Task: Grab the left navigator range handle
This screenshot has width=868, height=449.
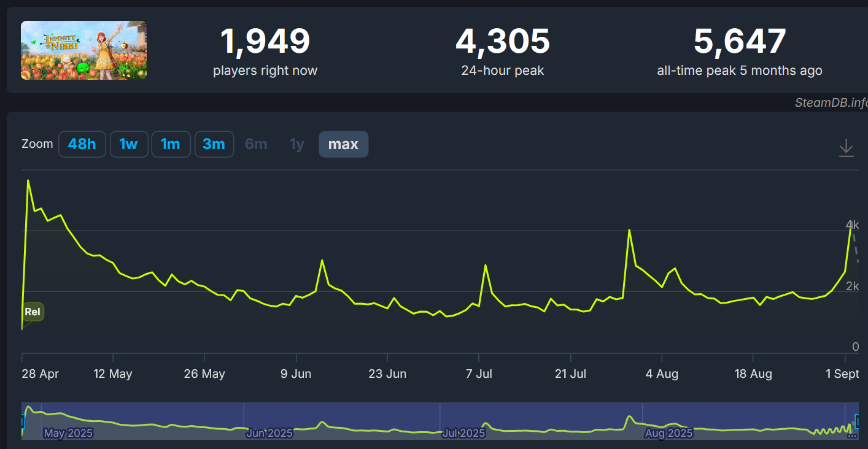Action: point(23,421)
